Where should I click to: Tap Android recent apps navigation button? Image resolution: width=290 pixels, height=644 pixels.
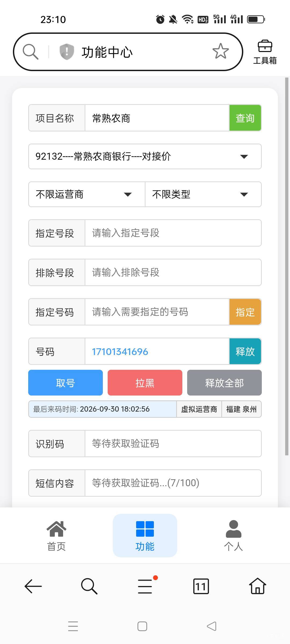73,626
